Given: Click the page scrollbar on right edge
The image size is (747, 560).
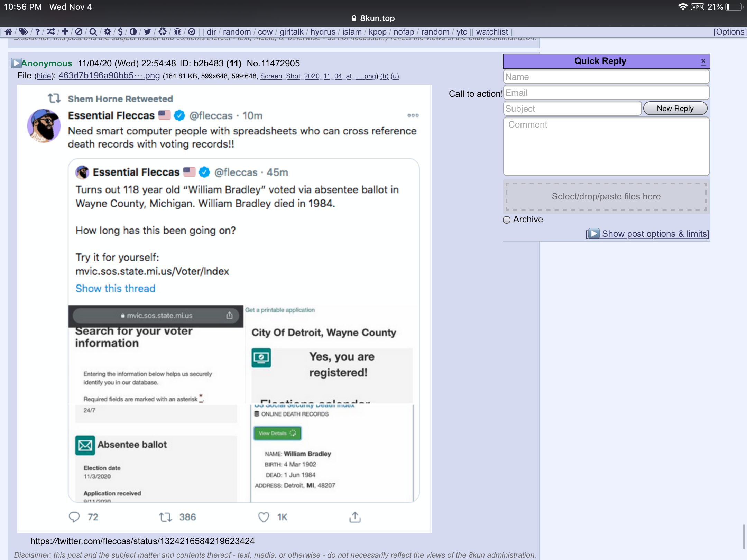Looking at the screenshot, I should click(x=744, y=537).
